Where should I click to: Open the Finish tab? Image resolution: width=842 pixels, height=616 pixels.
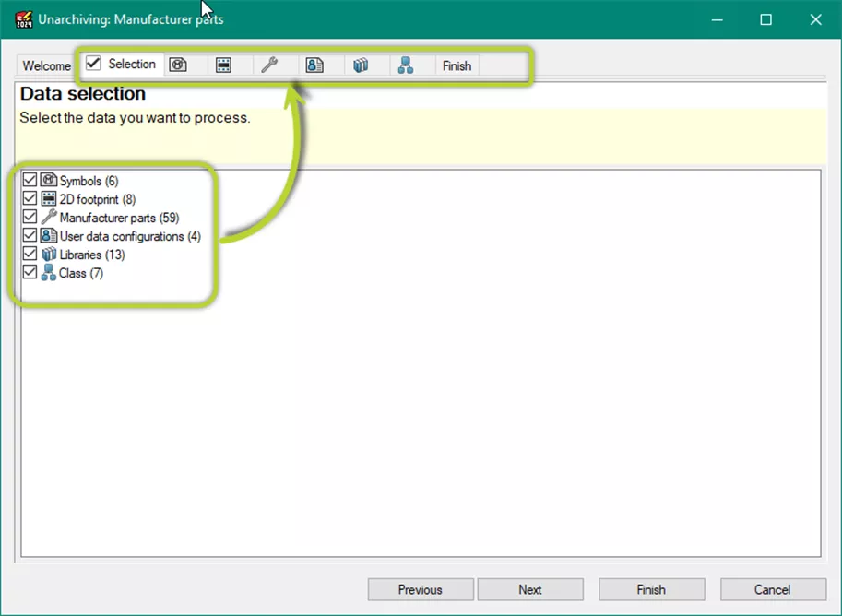457,65
